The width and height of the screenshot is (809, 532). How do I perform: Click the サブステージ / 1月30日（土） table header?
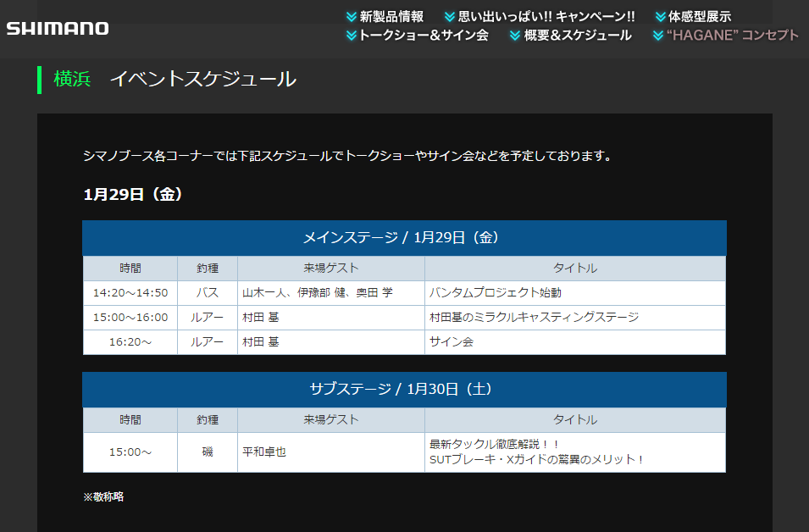404,390
